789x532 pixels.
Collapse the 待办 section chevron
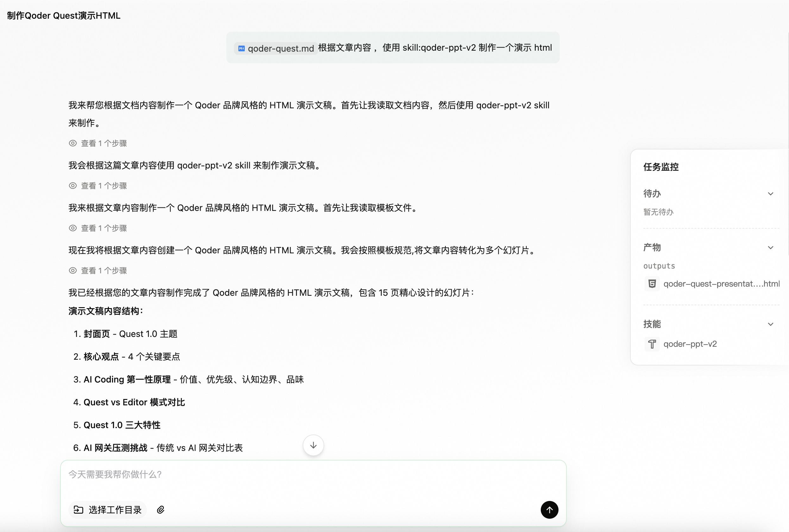pos(770,194)
